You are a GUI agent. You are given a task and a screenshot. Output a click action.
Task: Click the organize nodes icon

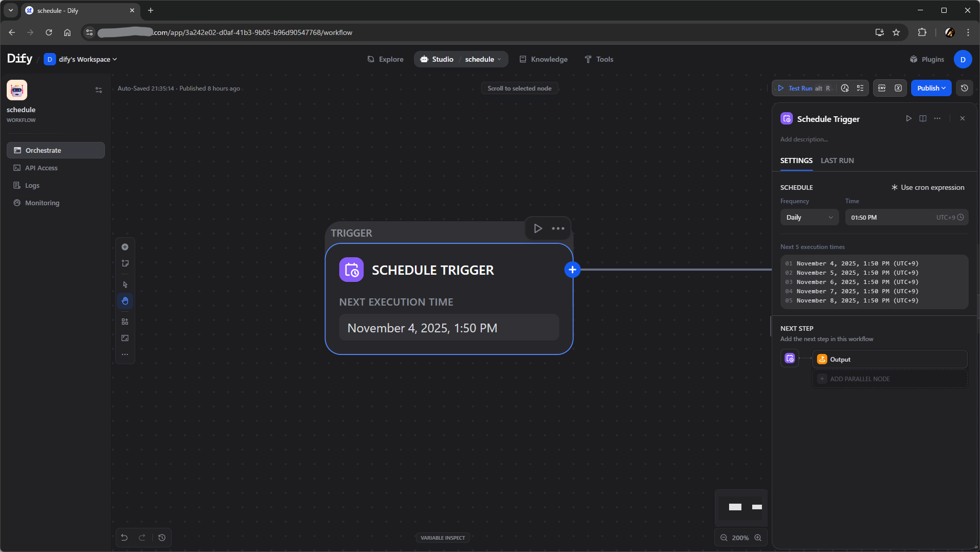[x=125, y=322]
